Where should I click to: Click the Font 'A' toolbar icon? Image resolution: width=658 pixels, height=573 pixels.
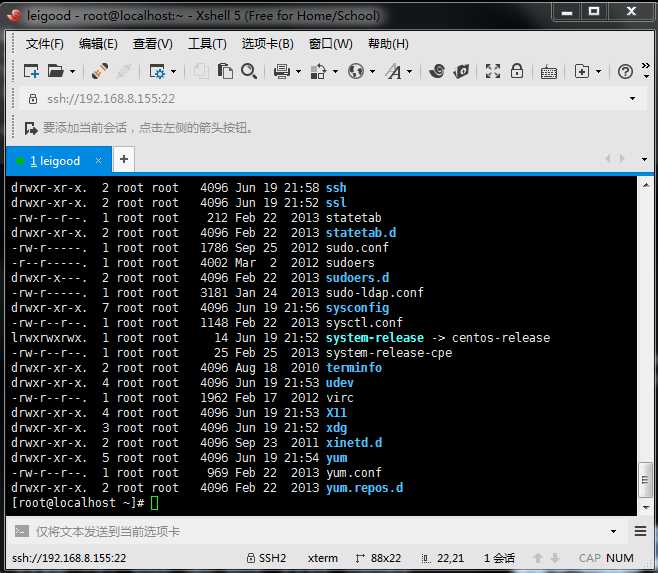(394, 71)
